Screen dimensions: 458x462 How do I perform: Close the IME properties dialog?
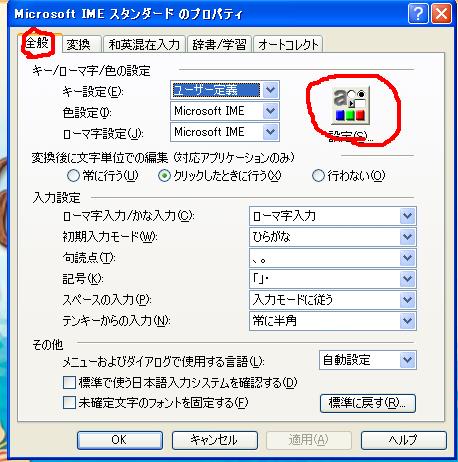click(442, 14)
